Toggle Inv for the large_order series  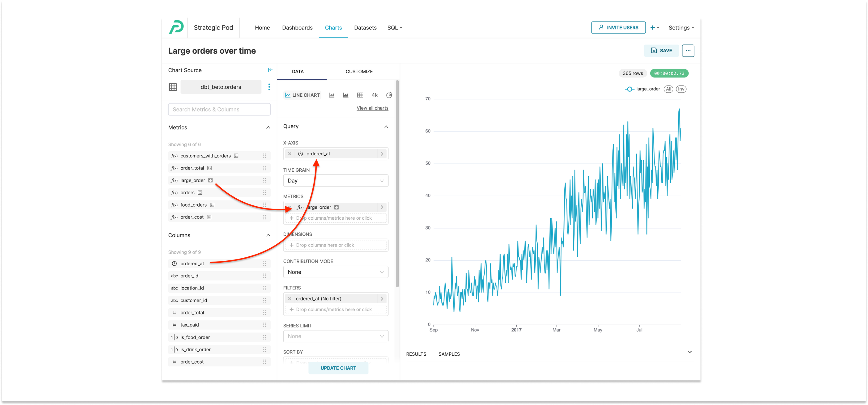pos(681,89)
